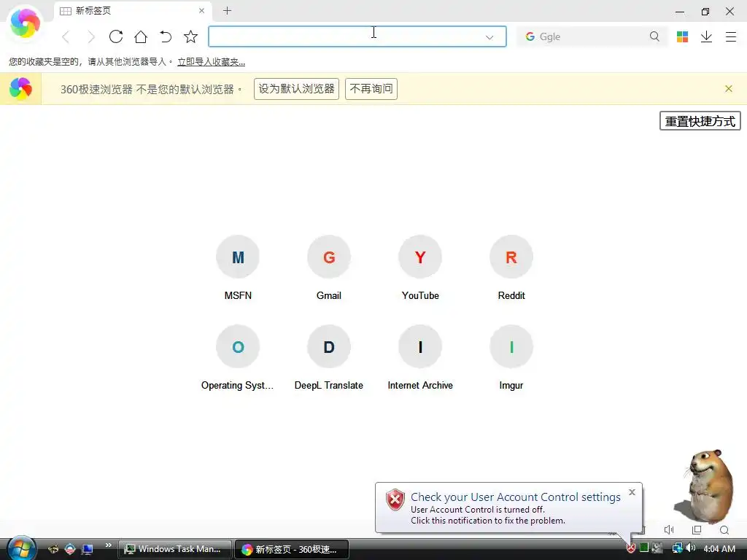
Task: Switch to Windows Task Manager taskbar button
Action: coord(174,549)
